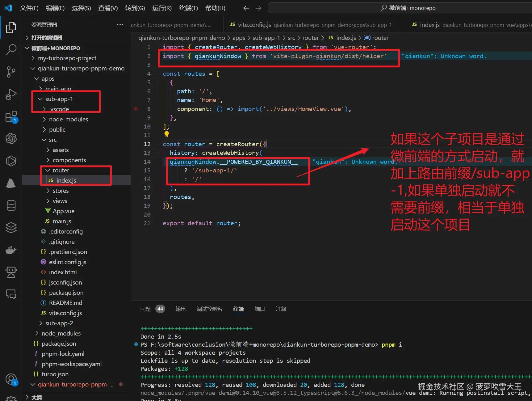The image size is (532, 401).
Task: Switch to the 调试控制台 panel tab
Action: point(209,309)
